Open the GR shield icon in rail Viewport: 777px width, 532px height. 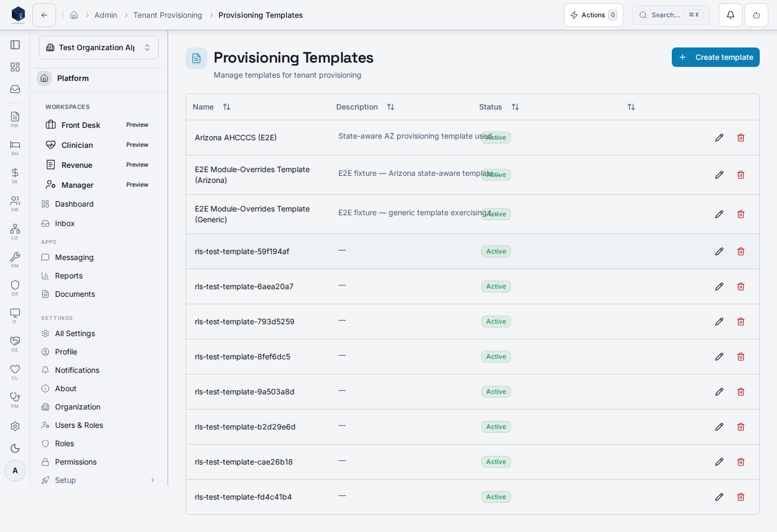tap(15, 288)
